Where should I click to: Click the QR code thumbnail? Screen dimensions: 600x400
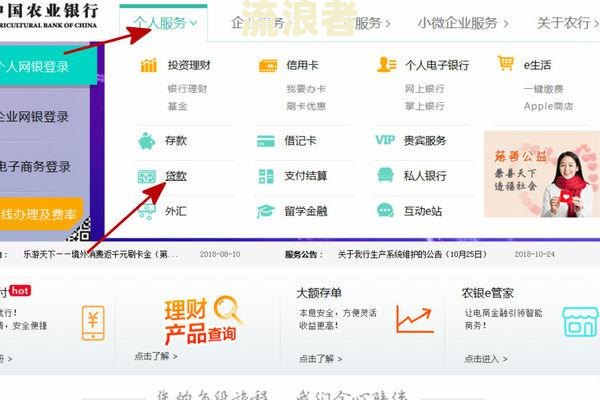80,229
